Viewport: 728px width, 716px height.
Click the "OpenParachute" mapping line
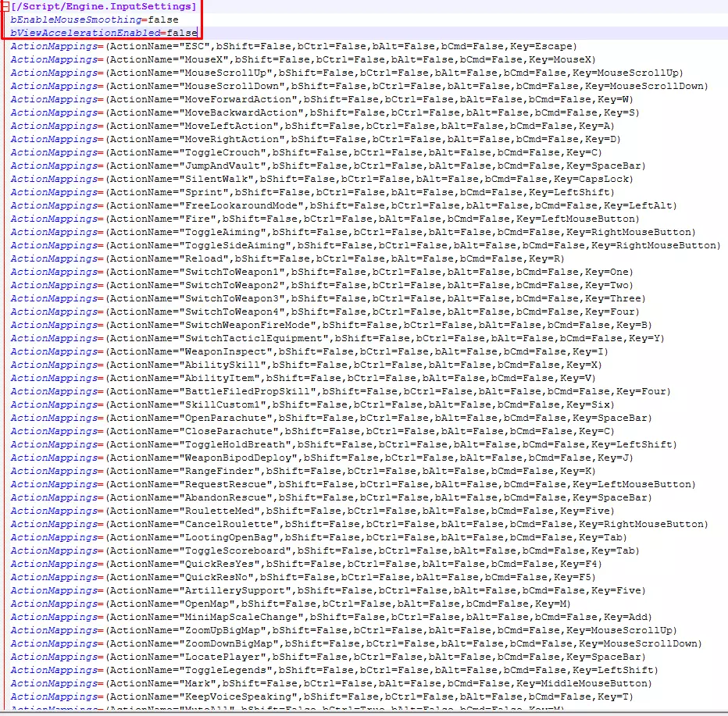331,418
